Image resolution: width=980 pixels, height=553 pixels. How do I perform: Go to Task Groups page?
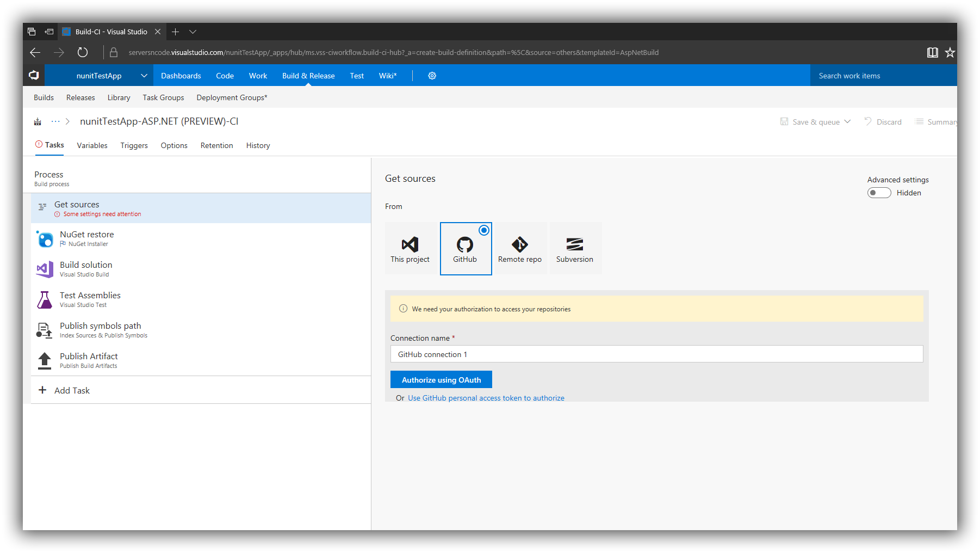pos(163,97)
